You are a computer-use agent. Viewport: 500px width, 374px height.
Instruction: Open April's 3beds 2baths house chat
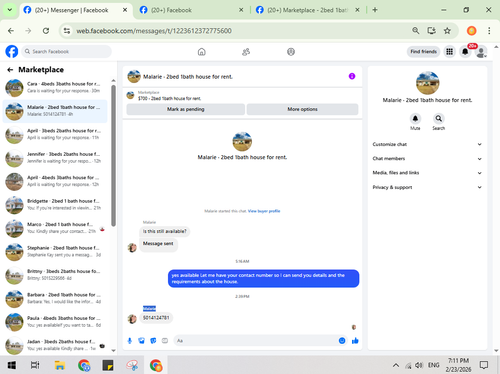tap(55, 134)
